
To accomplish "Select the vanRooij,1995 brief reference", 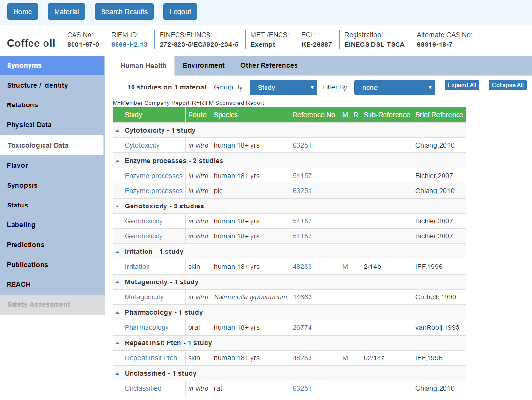I will click(x=437, y=328).
